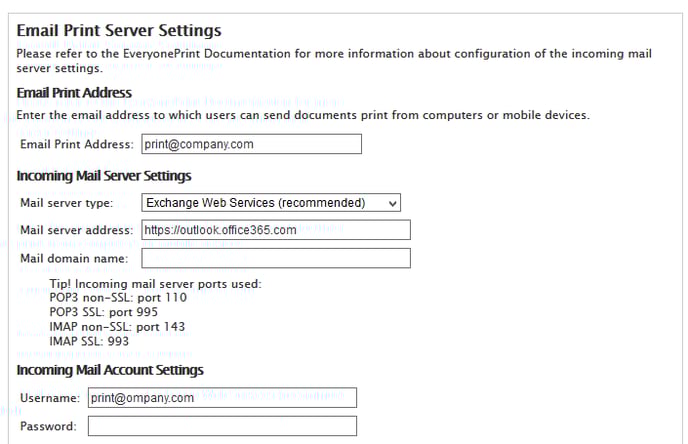Image resolution: width=688 pixels, height=444 pixels.
Task: Click the chevron arrow of Exchange Web Services combo
Action: pos(392,204)
